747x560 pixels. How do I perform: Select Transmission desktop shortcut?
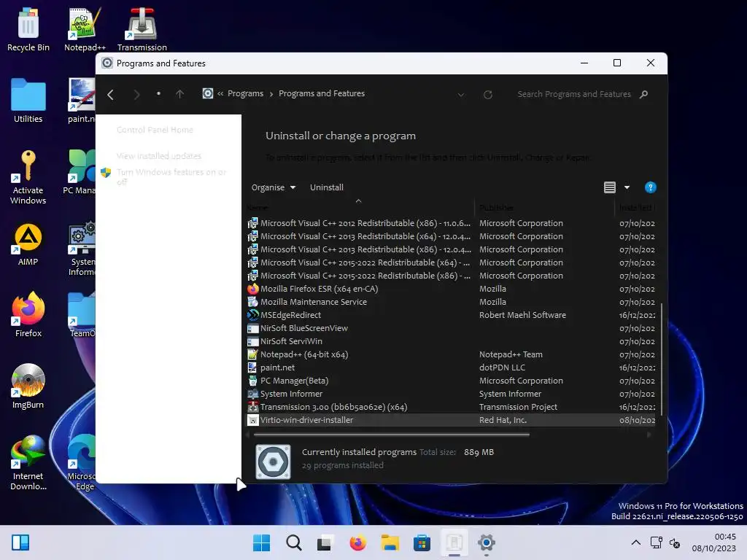142,29
